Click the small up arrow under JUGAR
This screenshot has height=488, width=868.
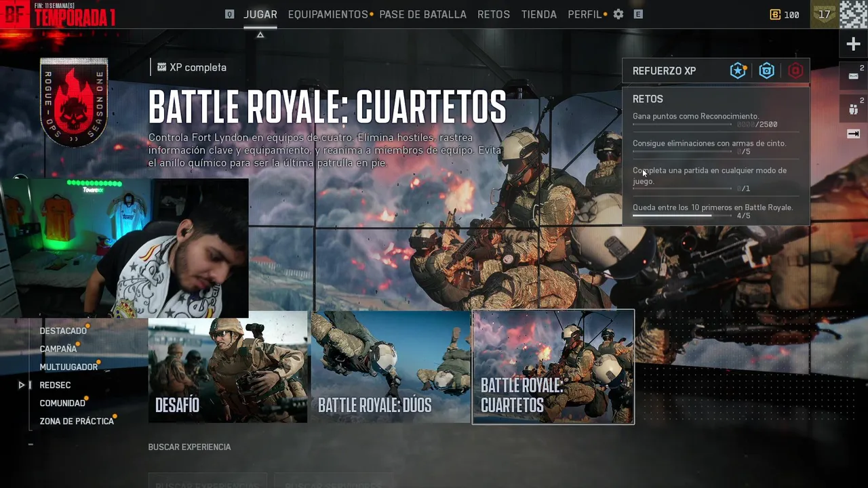pyautogui.click(x=260, y=35)
